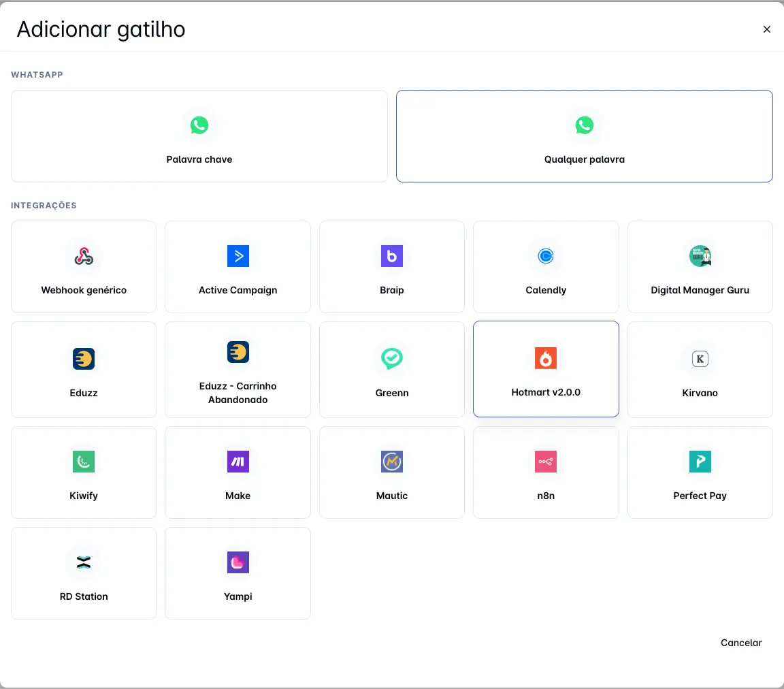Viewport: 784px width, 689px height.
Task: Select the Palavra chave WhatsApp icon
Action: coord(199,125)
